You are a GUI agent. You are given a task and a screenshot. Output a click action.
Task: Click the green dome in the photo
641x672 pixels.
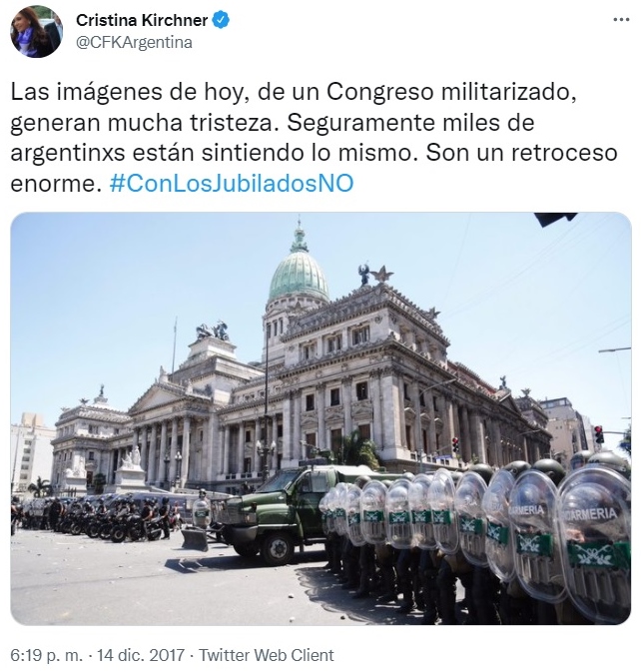(x=299, y=277)
